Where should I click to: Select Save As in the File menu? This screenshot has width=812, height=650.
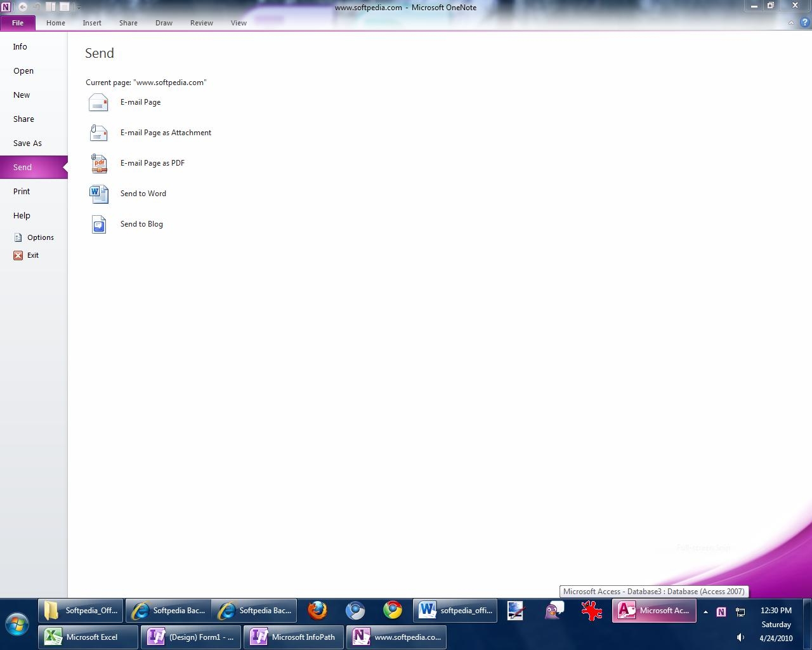(x=27, y=143)
